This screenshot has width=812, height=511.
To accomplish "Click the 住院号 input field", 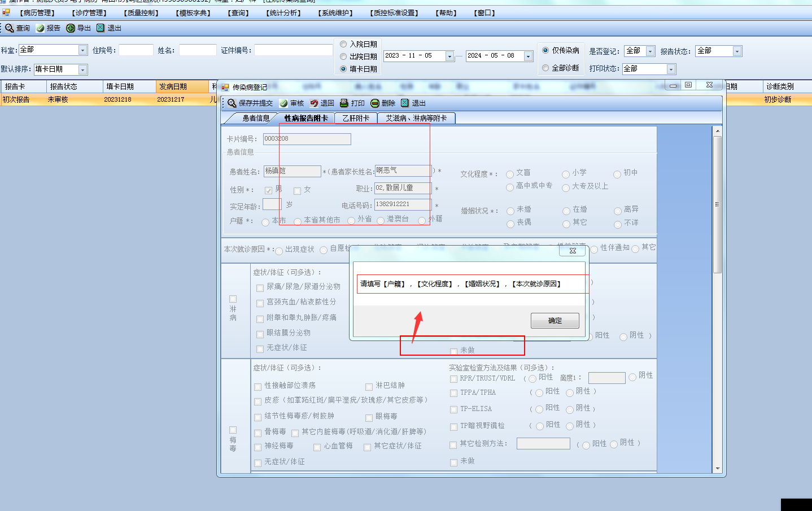I will coord(136,50).
